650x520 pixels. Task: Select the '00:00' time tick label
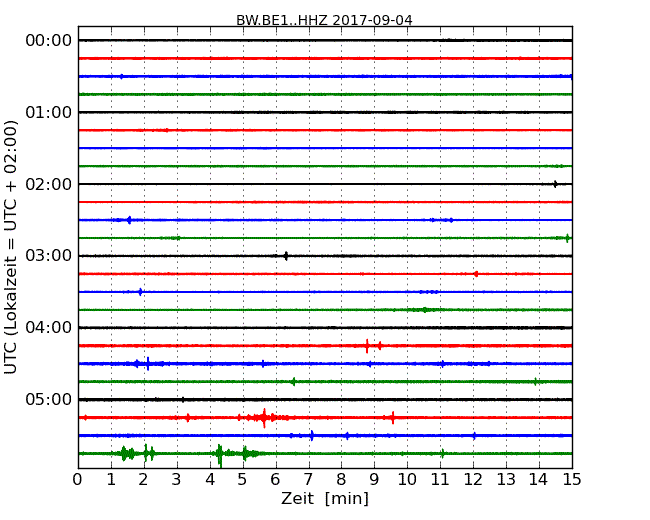click(x=49, y=41)
